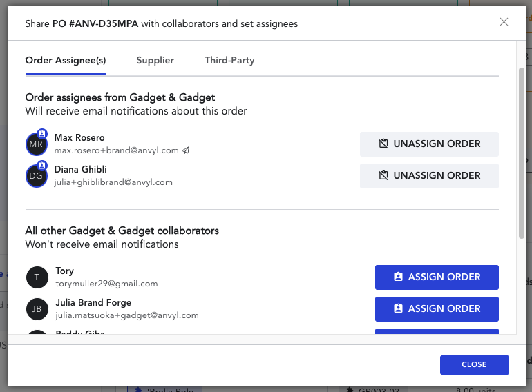The width and height of the screenshot is (532, 392).
Task: Switch to the Supplier tab
Action: point(155,60)
